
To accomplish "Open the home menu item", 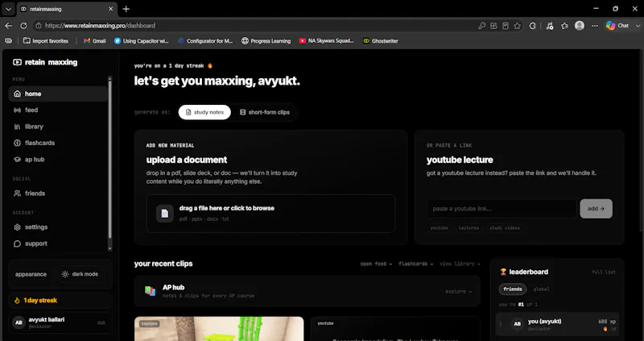I will 58,94.
